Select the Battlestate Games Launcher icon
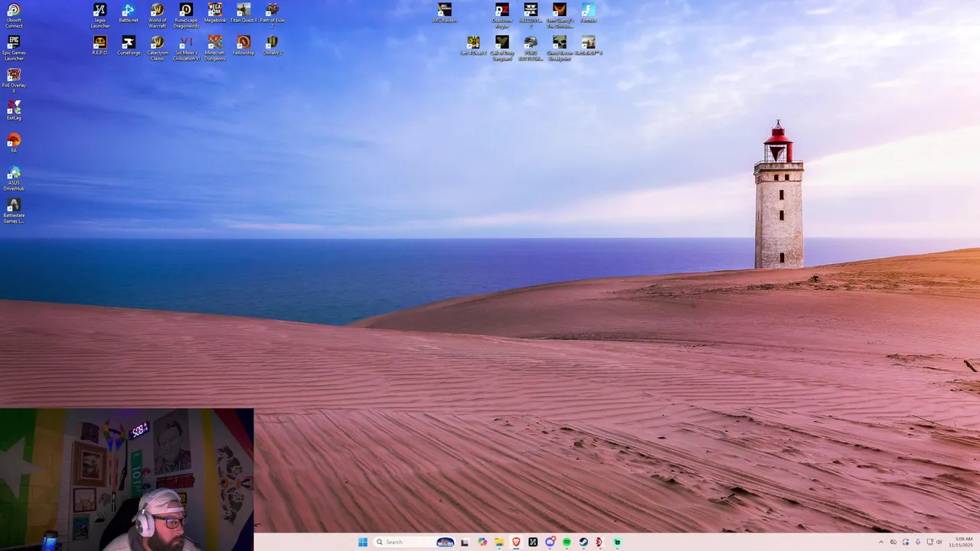This screenshot has width=980, height=551. point(14,211)
